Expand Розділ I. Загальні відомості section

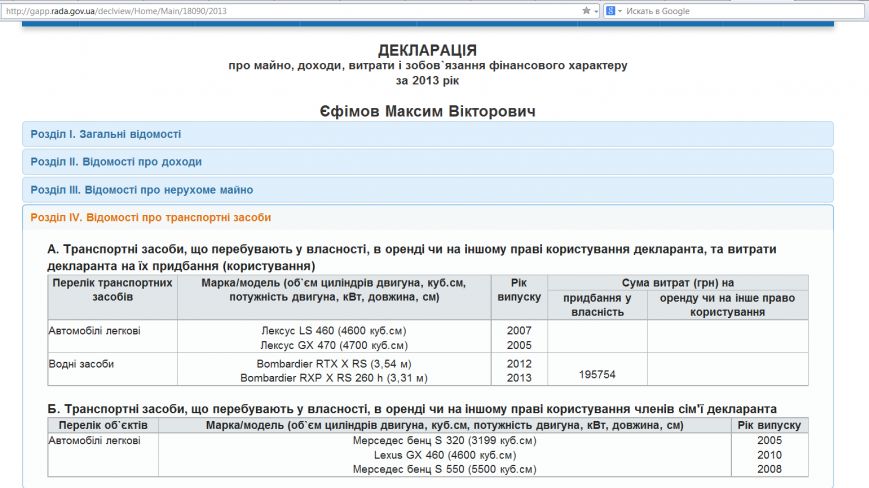coord(428,134)
